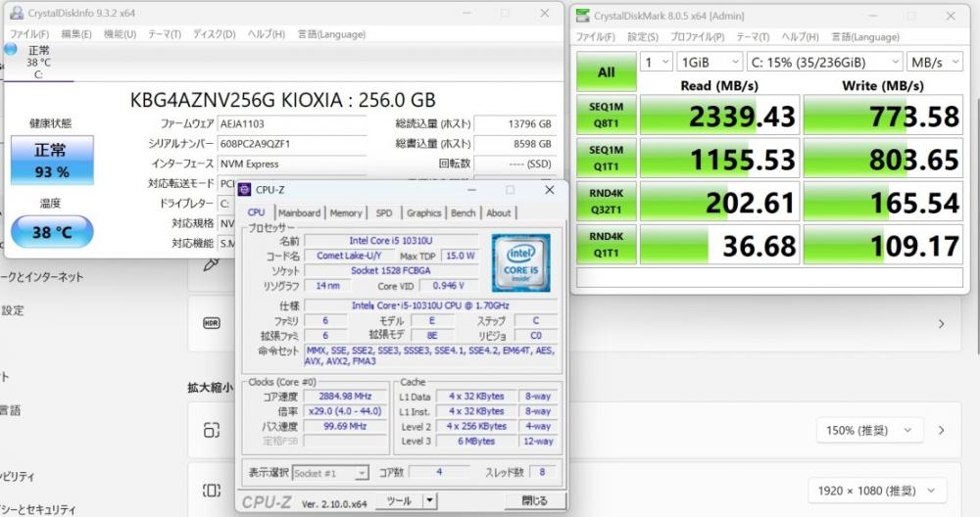Switch to the SPD tab in CPU-Z

384,212
